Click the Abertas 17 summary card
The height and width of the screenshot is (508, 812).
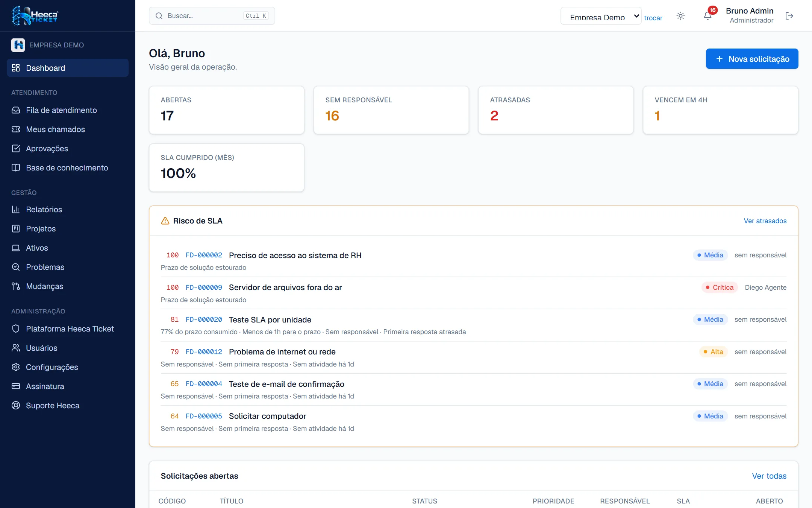(227, 110)
